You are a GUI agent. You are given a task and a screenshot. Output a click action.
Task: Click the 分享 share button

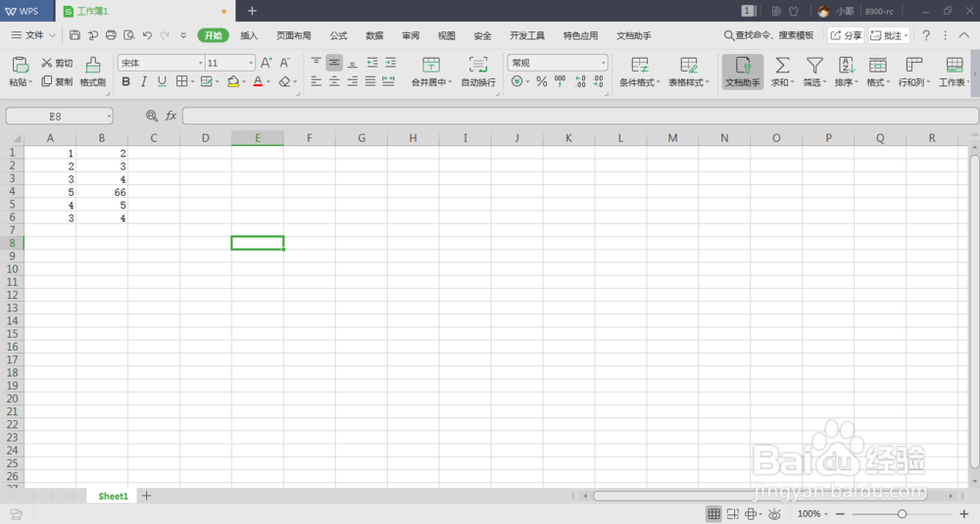click(846, 35)
